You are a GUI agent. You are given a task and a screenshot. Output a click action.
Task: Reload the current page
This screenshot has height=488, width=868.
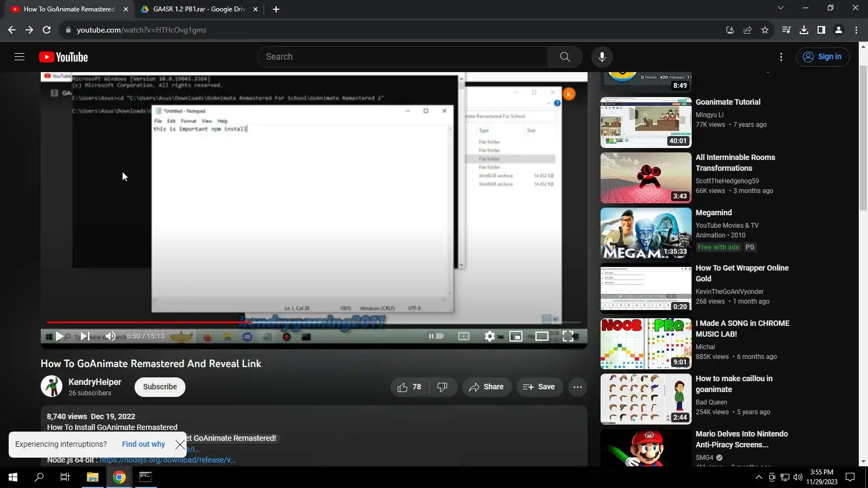47,30
